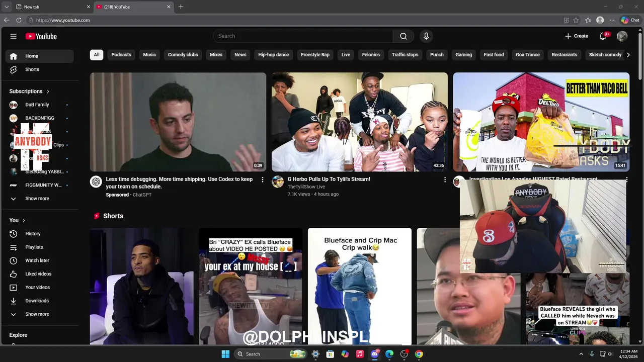This screenshot has width=644, height=362.
Task: Click the Windows taskbar search box
Action: point(271,354)
